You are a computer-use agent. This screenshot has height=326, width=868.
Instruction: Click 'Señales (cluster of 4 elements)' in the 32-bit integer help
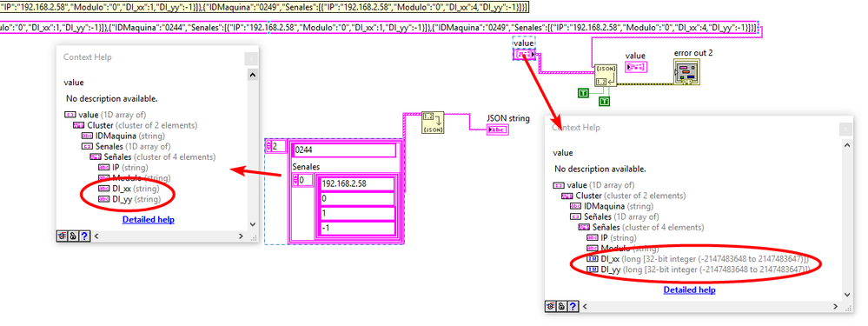(x=641, y=228)
